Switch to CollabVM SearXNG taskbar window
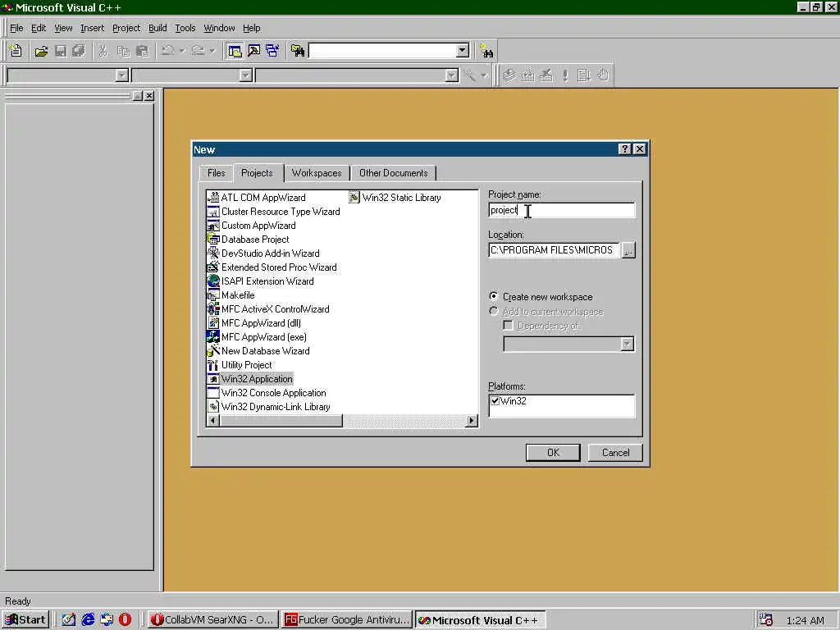The height and width of the screenshot is (630, 840). (x=212, y=620)
